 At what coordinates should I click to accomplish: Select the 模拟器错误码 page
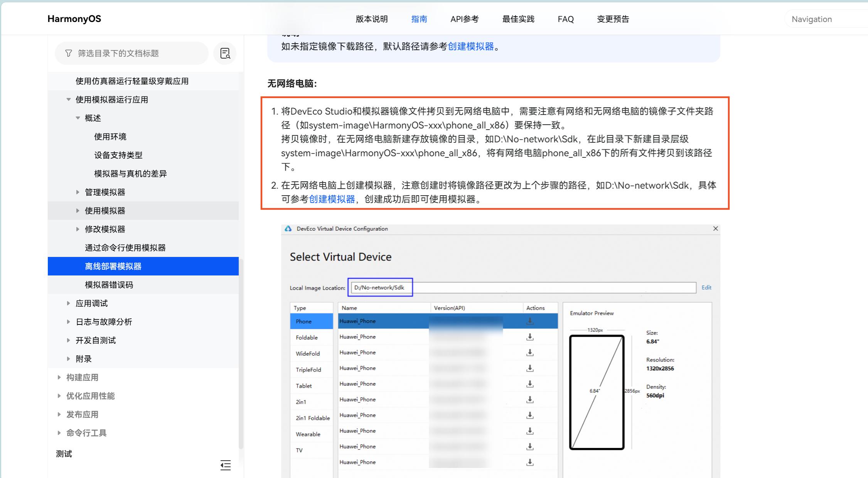point(109,285)
